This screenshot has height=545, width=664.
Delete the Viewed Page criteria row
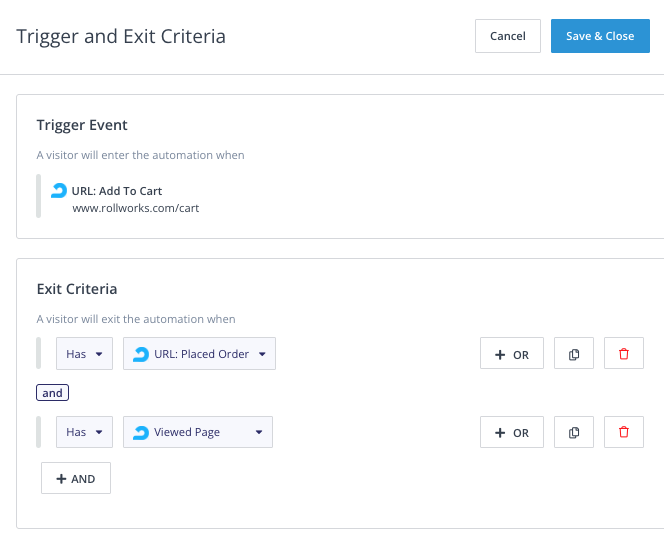pyautogui.click(x=624, y=432)
